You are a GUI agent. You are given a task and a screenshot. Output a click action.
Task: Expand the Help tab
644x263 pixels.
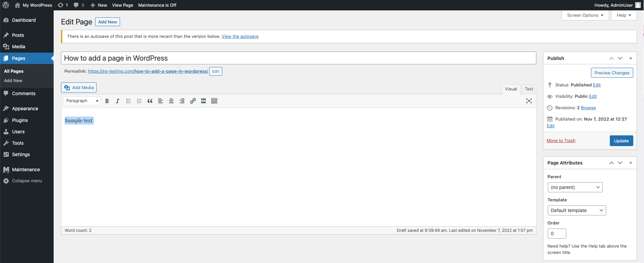coord(624,15)
